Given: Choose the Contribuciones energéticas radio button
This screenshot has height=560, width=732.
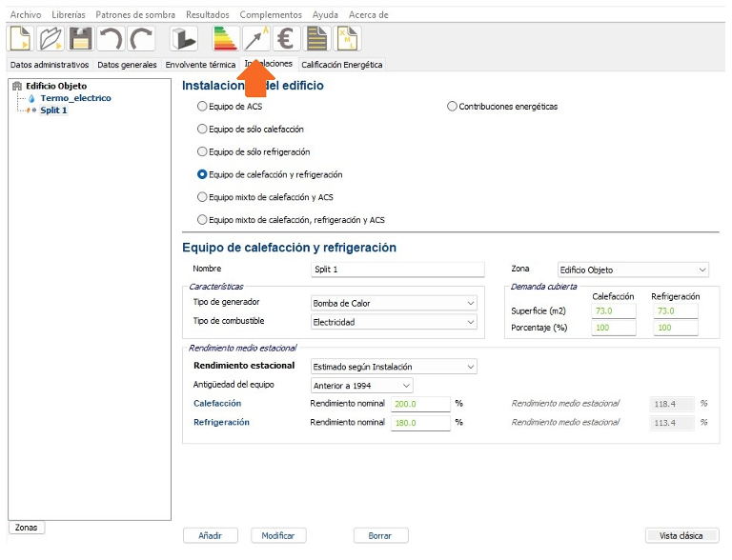Looking at the screenshot, I should click(452, 107).
